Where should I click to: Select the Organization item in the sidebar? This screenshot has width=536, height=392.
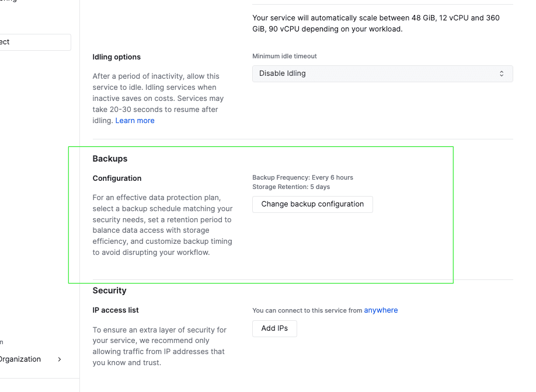coord(20,359)
